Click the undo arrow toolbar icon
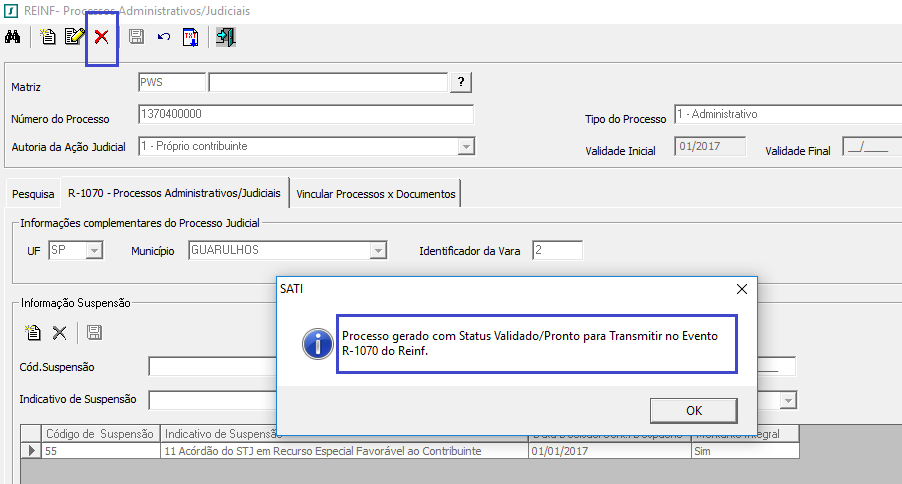The width and height of the screenshot is (902, 484). 164,37
